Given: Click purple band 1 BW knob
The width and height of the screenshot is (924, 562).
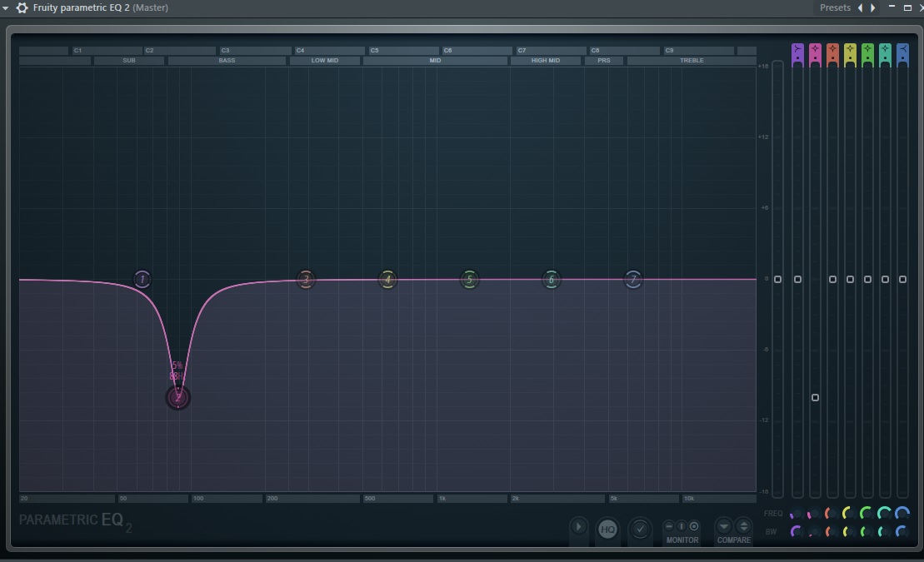Looking at the screenshot, I should click(797, 532).
